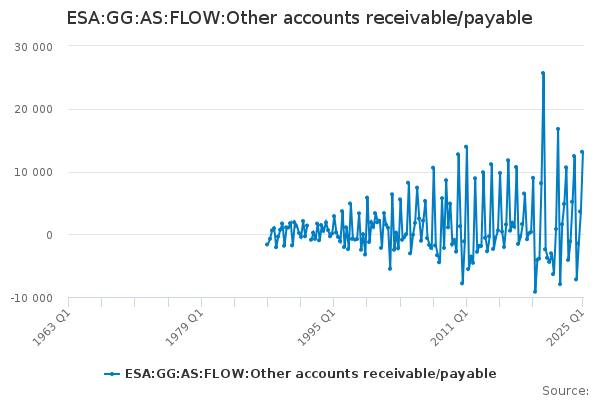
Task: Click the first data point of the series
Action: (267, 244)
